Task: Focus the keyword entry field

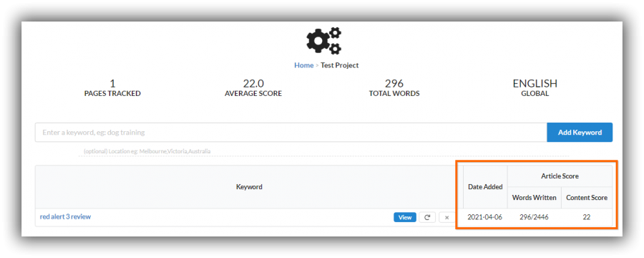Action: tap(291, 133)
